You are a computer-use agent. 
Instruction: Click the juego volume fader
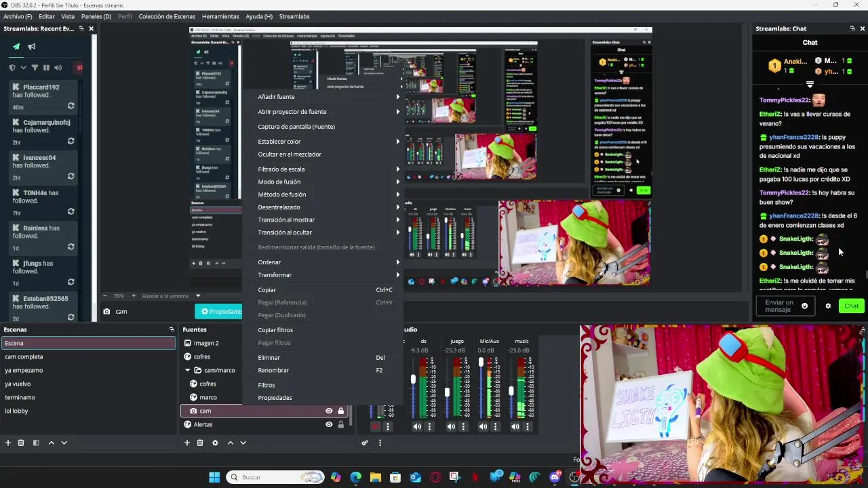pos(447,393)
